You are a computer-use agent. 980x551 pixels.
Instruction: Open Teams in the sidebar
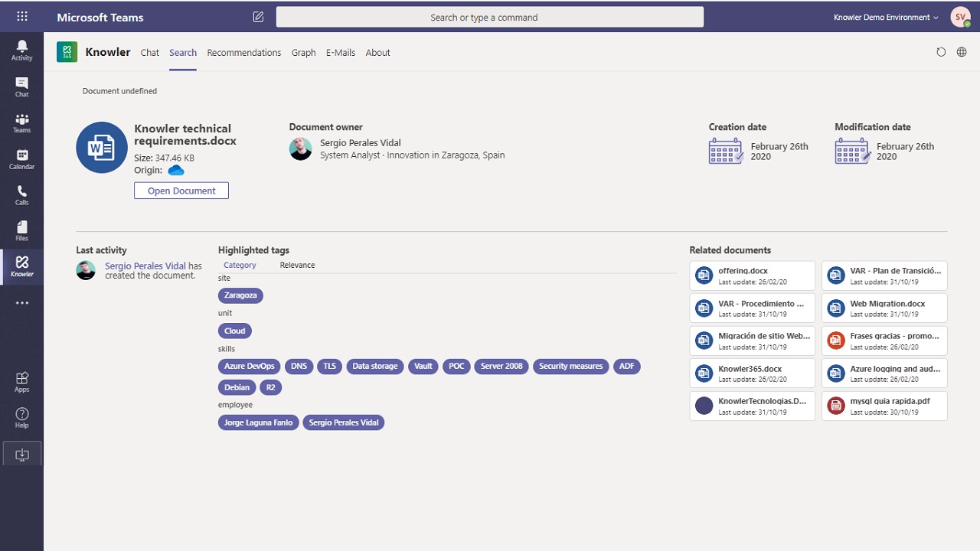tap(21, 123)
